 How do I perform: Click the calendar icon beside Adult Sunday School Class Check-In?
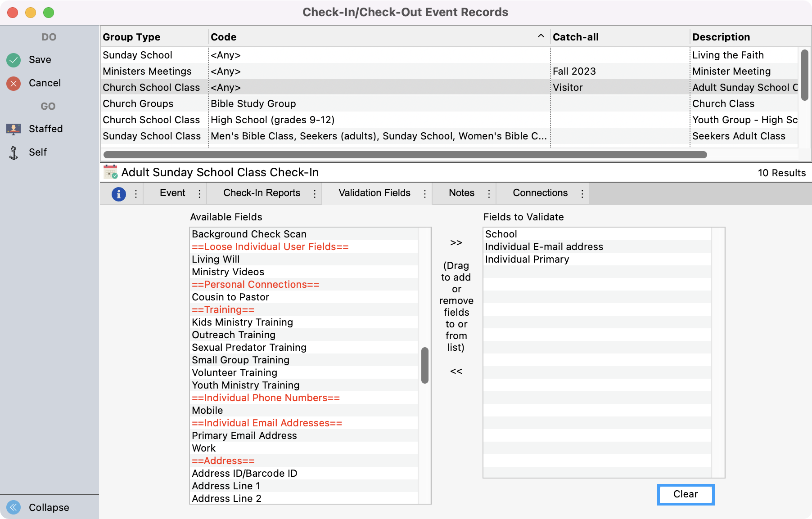tap(109, 172)
